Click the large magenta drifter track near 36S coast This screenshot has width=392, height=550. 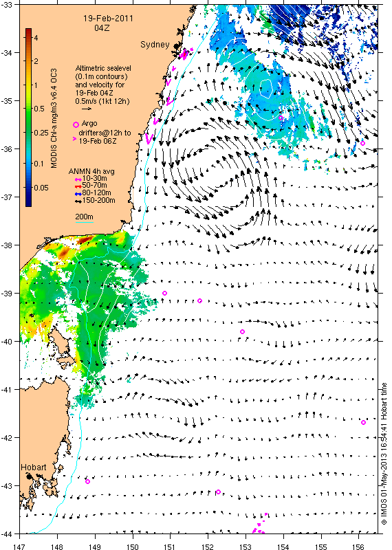150,138
